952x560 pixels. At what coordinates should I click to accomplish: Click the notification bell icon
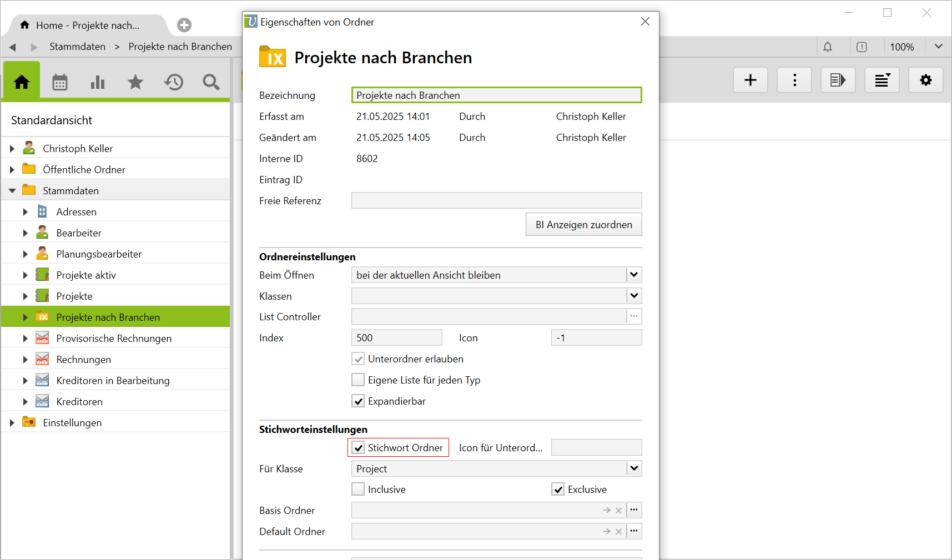(828, 47)
